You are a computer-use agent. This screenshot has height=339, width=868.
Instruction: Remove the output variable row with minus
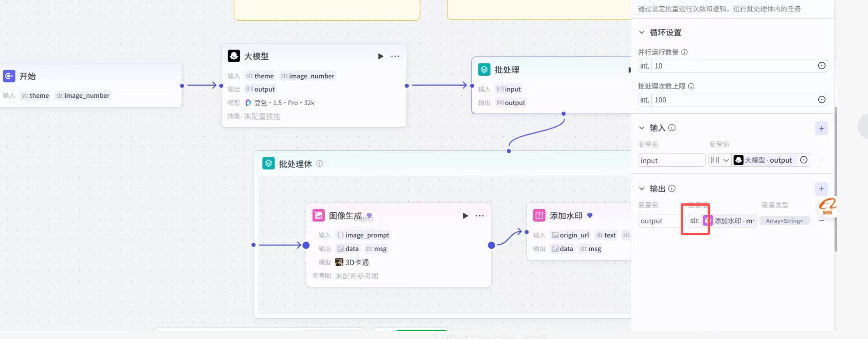tap(821, 221)
